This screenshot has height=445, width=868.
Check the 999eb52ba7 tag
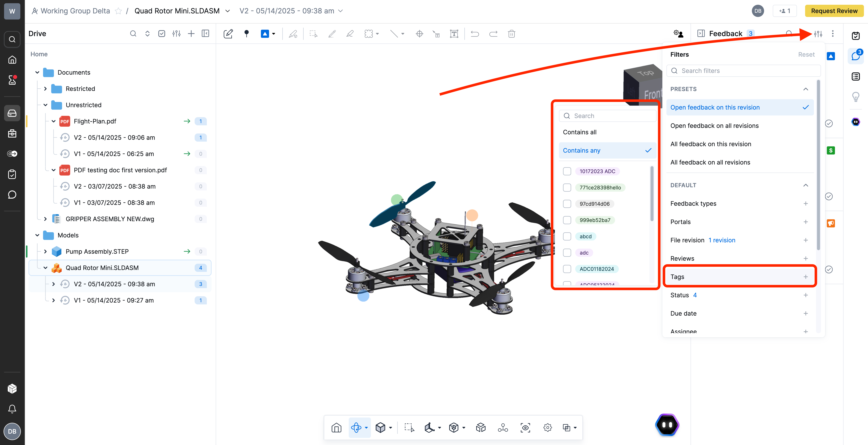[567, 220]
